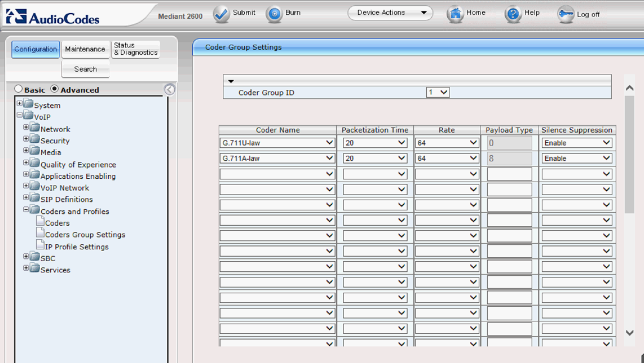Open the Status & Diagnostics tab
Viewport: 644px width, 363px height.
point(136,49)
